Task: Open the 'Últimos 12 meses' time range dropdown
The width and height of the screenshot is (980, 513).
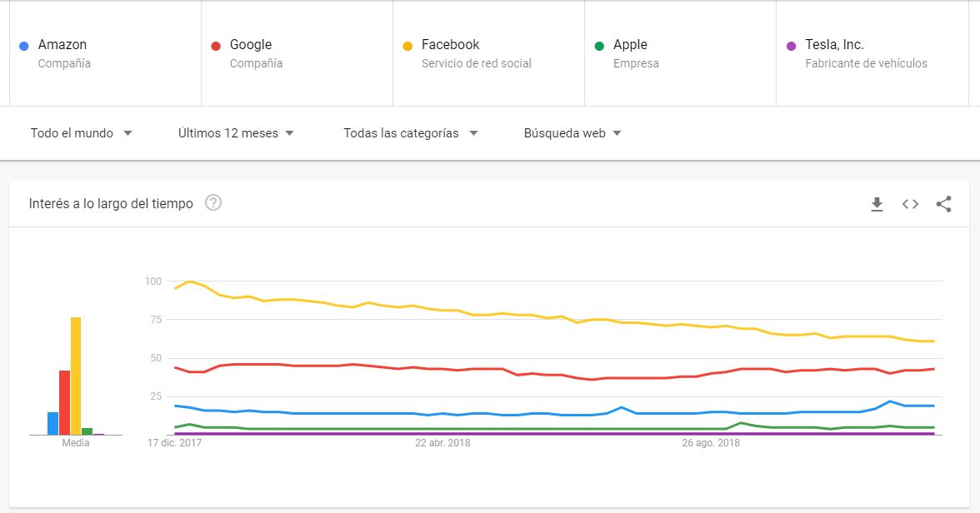Action: (x=234, y=132)
